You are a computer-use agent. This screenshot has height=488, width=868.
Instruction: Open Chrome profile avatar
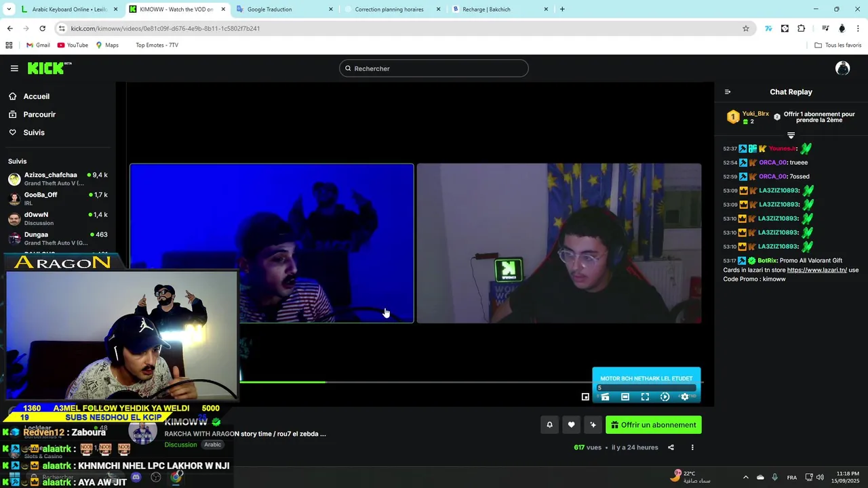tap(842, 28)
